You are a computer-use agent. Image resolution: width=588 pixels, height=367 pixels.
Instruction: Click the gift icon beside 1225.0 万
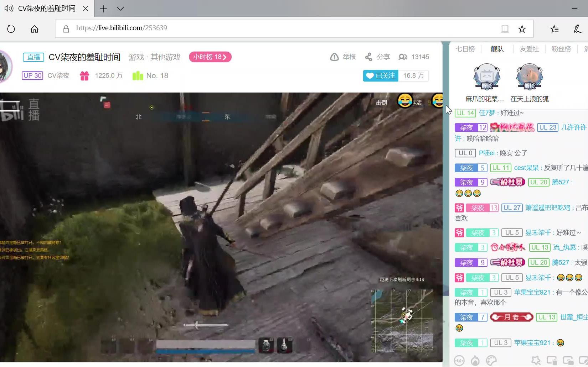pos(84,76)
